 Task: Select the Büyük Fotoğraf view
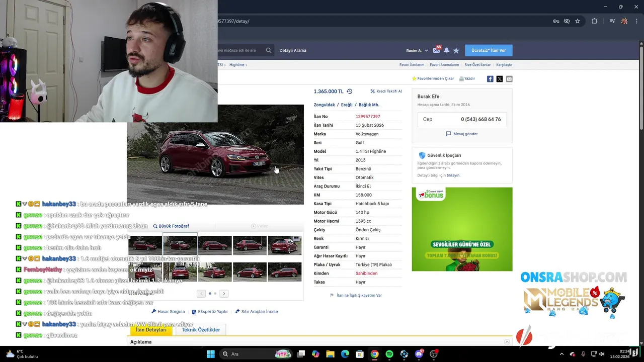[x=171, y=226]
